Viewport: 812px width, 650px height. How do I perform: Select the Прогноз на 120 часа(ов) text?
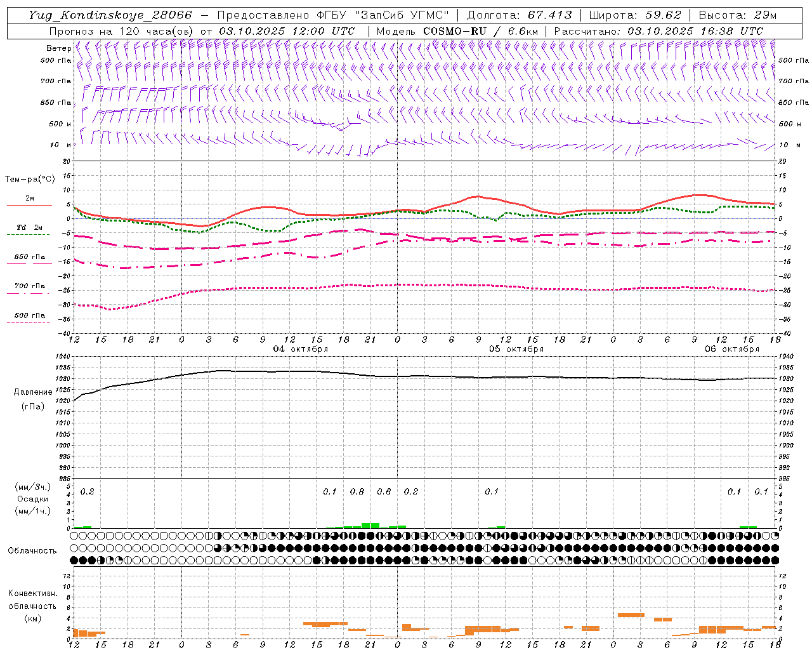[122, 31]
